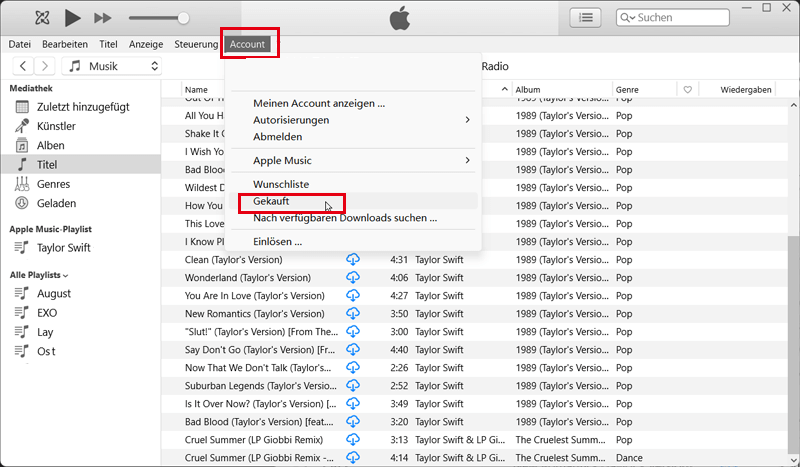Open the Bearbeiten menu

[x=65, y=44]
